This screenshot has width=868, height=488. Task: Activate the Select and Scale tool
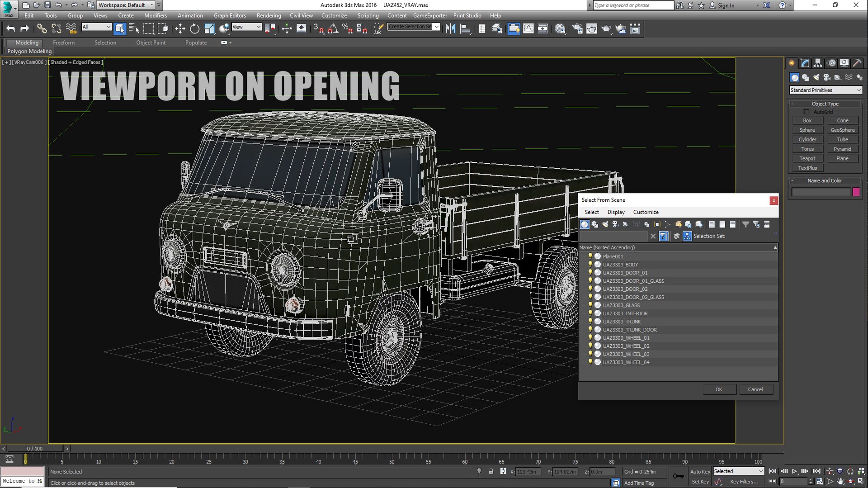pyautogui.click(x=209, y=29)
